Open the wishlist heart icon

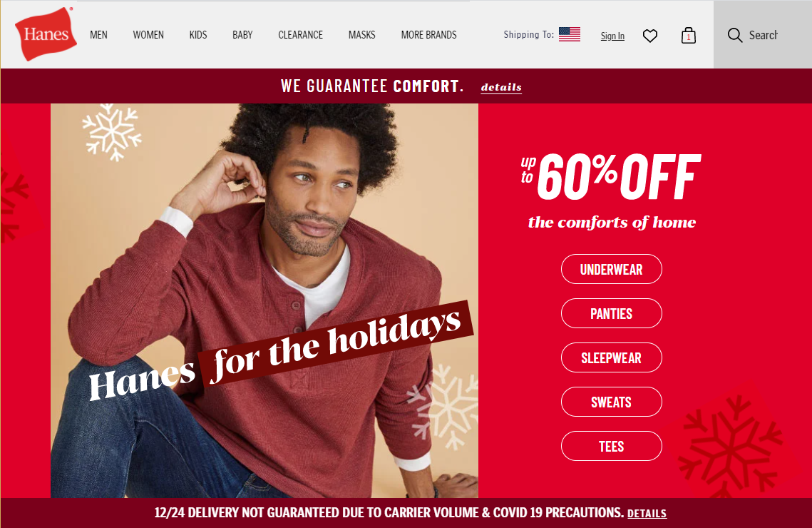pyautogui.click(x=650, y=36)
